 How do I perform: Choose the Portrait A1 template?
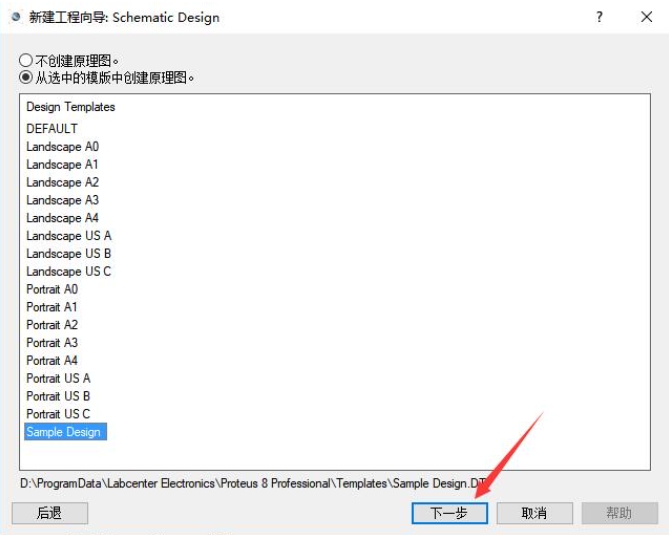click(x=52, y=307)
